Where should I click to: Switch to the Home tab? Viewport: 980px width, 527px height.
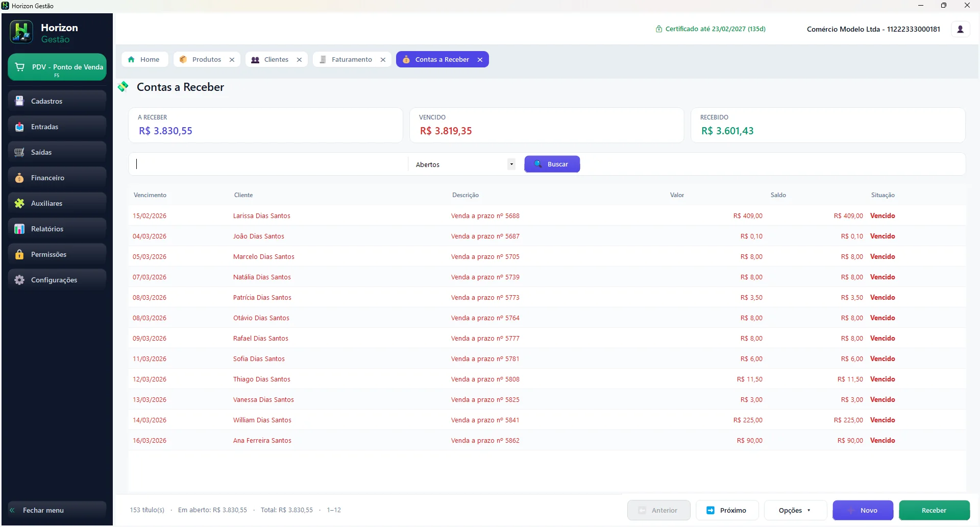point(145,60)
